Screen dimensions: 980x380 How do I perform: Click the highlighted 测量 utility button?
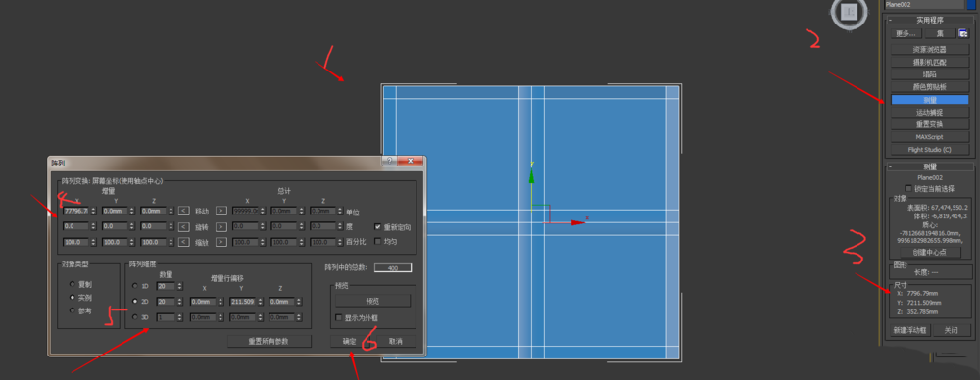[930, 99]
